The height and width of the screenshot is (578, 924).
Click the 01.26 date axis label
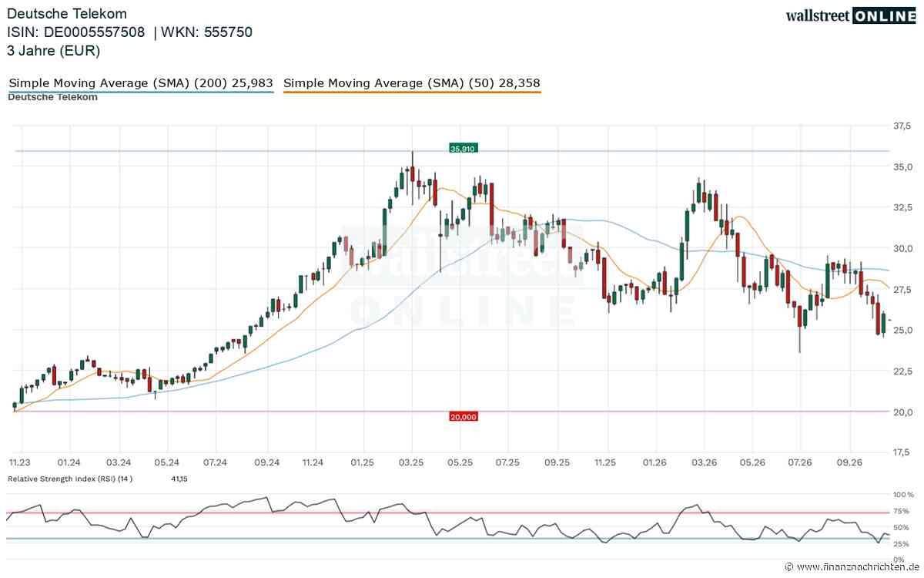point(655,462)
